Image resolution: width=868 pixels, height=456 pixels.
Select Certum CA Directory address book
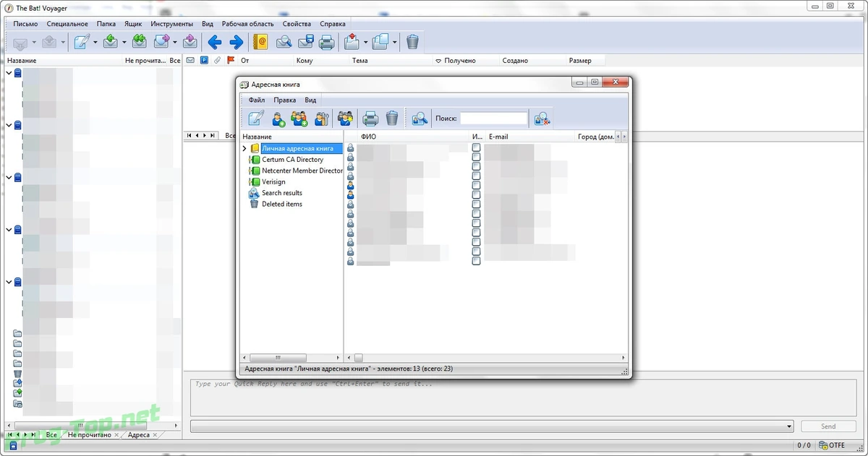tap(292, 160)
